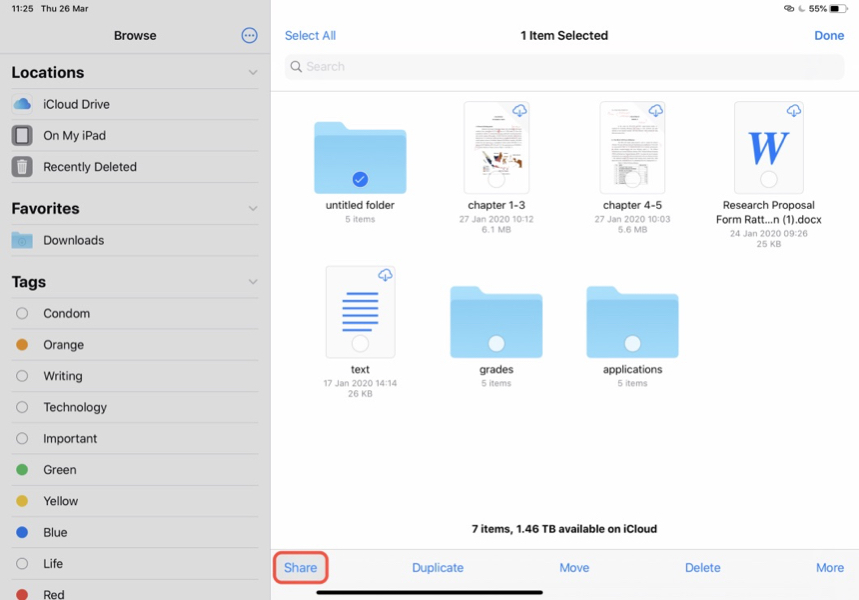Viewport: 859px width, 600px height.
Task: Click the iCloud Drive cloud icon
Action: [22, 104]
